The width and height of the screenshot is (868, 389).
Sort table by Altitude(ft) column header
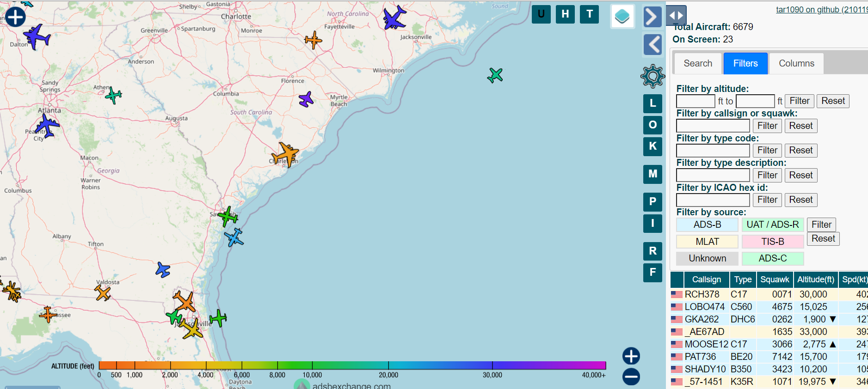click(x=816, y=280)
